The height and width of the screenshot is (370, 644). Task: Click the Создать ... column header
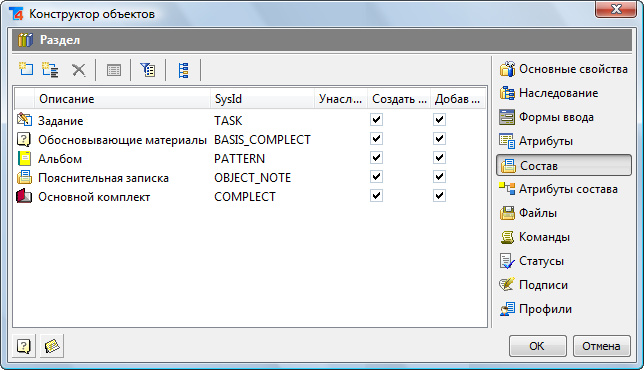[399, 99]
